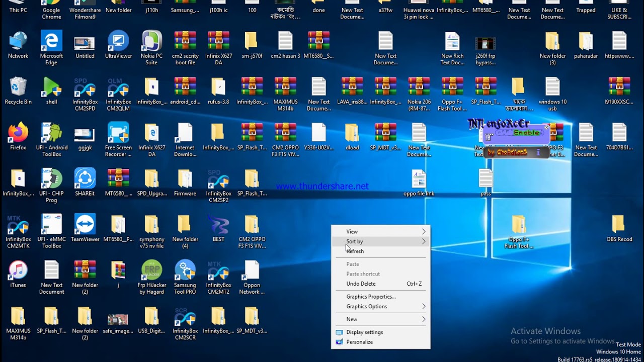Viewport: 644px width, 362px height.
Task: Open the j260f frp bypass video file
Action: 486,43
